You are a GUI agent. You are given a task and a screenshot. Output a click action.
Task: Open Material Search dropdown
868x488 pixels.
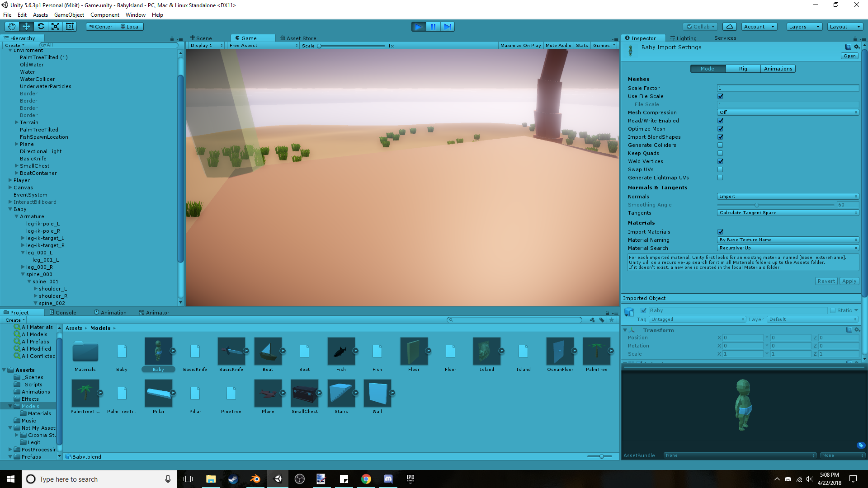point(788,248)
